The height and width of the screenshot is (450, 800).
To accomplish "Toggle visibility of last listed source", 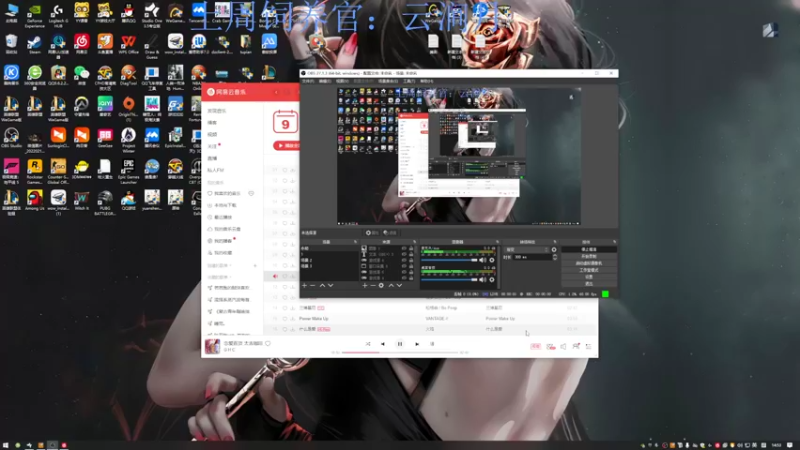I will [x=404, y=278].
